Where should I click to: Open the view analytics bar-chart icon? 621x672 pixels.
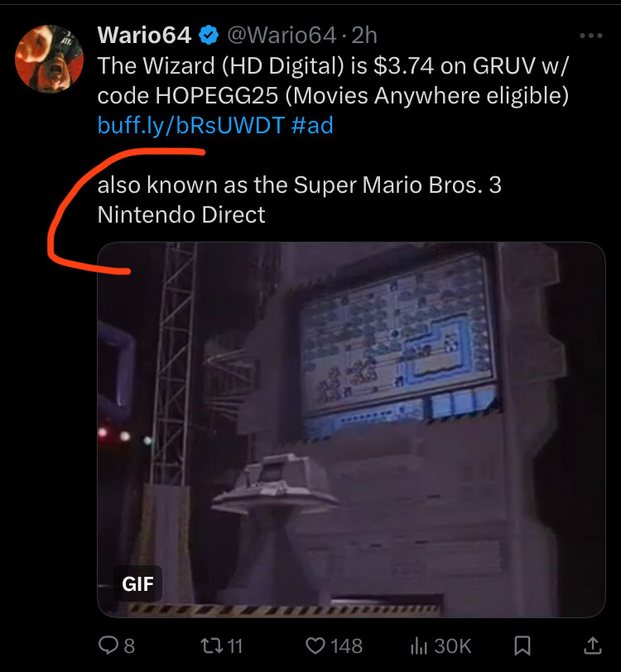coord(419,646)
